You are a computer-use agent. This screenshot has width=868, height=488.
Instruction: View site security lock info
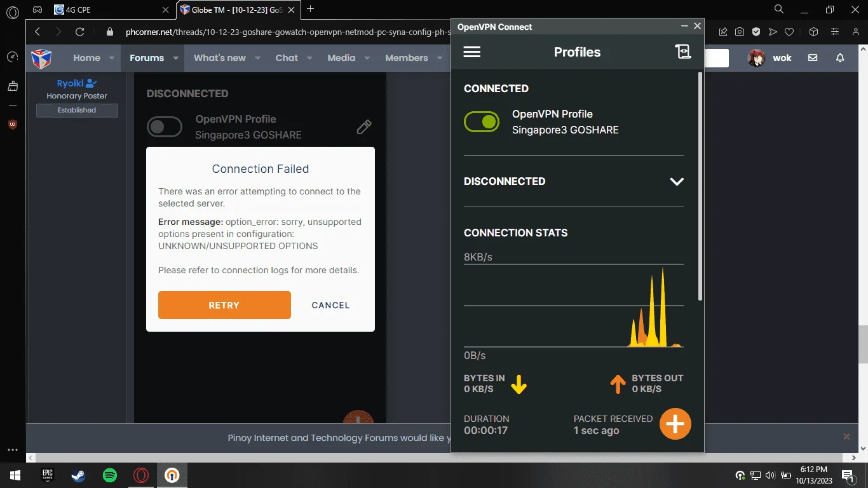(110, 32)
